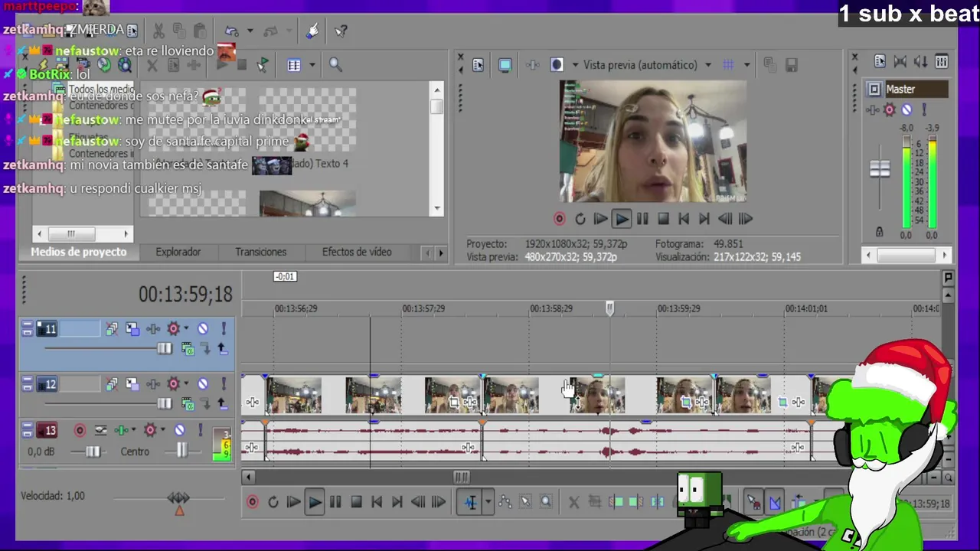
Task: Toggle bypass motion blur on track 11
Action: click(112, 329)
